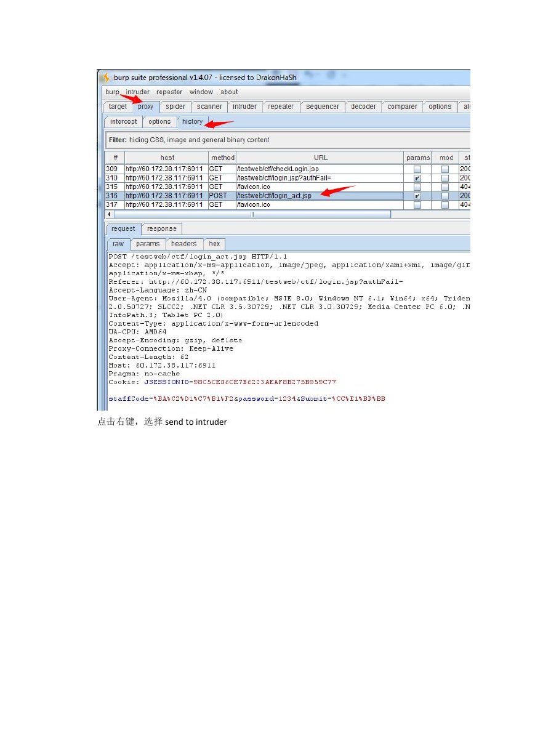Switch to the spider tab
535x756 pixels.
tap(175, 107)
